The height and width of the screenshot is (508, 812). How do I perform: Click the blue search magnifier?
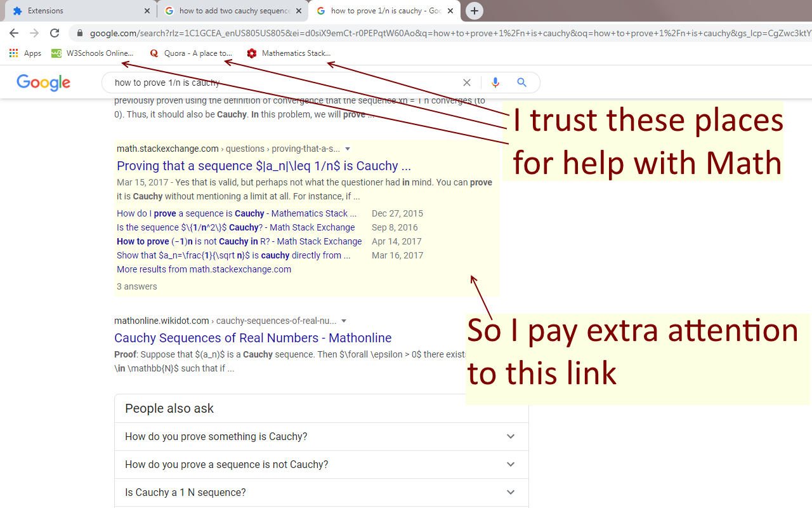521,83
